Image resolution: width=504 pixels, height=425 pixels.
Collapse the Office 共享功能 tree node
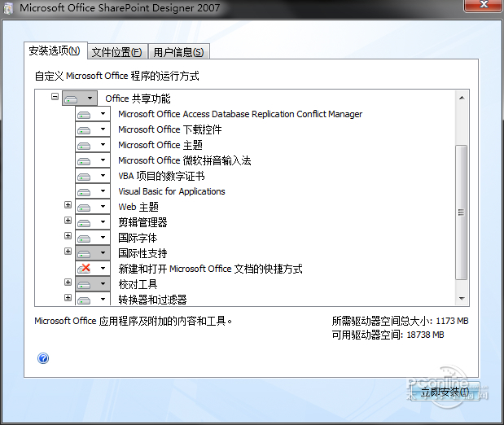click(55, 96)
